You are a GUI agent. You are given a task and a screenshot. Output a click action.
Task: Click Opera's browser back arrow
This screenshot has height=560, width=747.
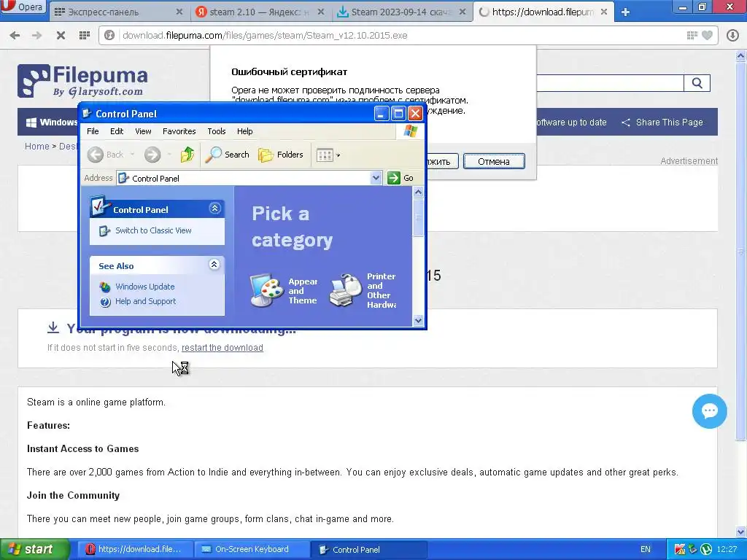(15, 35)
